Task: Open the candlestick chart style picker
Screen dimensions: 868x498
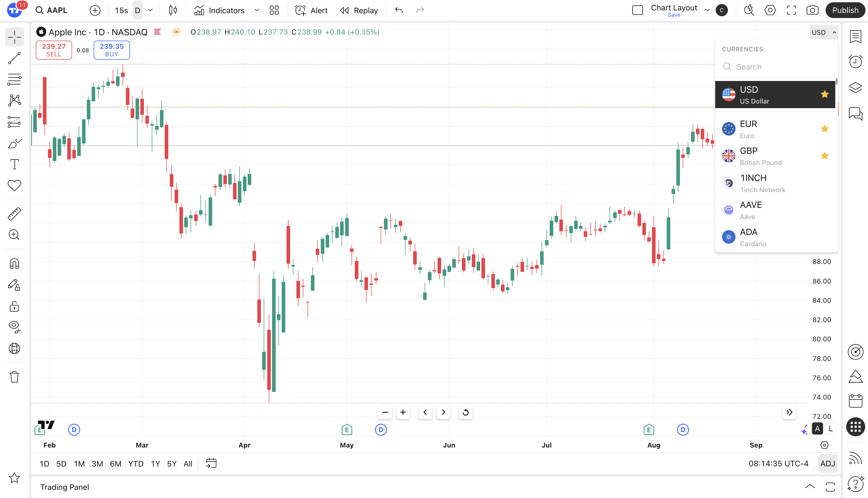Action: point(173,10)
